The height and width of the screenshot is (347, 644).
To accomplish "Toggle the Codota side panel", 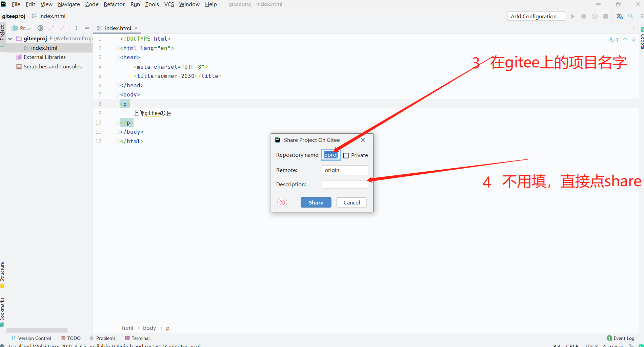I will (x=642, y=38).
